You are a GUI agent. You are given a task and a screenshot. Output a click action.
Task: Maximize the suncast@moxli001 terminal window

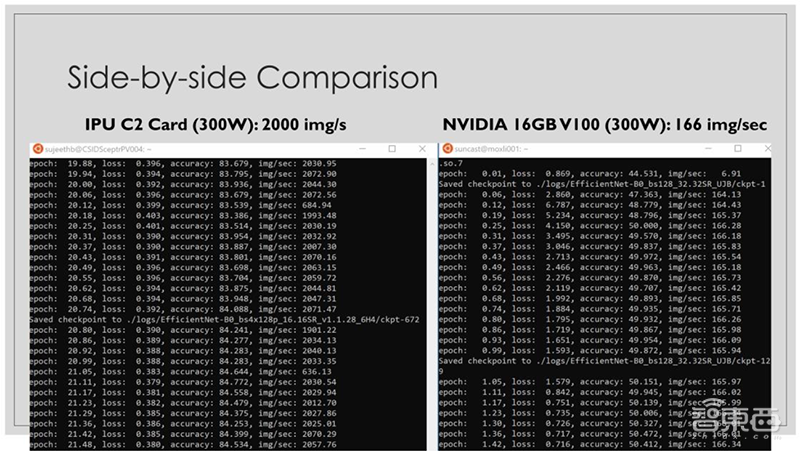[736, 148]
